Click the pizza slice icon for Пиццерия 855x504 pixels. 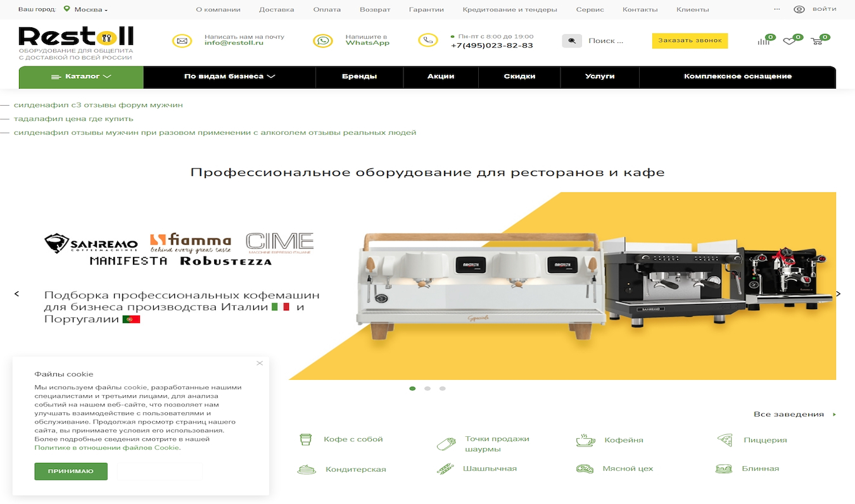725,440
